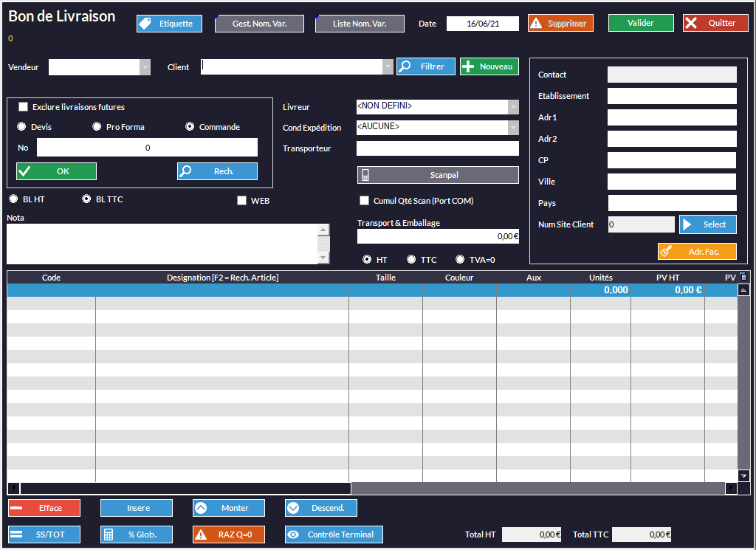Open Gest. Nom. Var. button
Image resolution: width=756 pixels, height=550 pixels.
click(x=259, y=24)
